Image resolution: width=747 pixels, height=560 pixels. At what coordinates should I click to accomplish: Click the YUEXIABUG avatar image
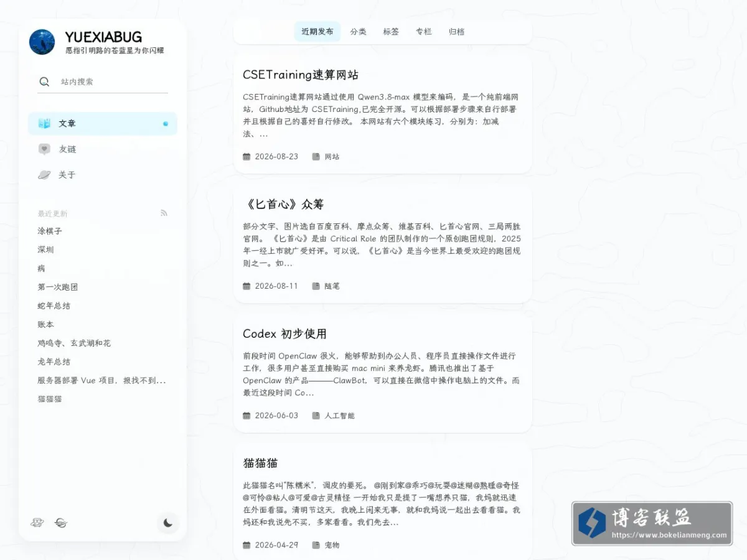[42, 42]
